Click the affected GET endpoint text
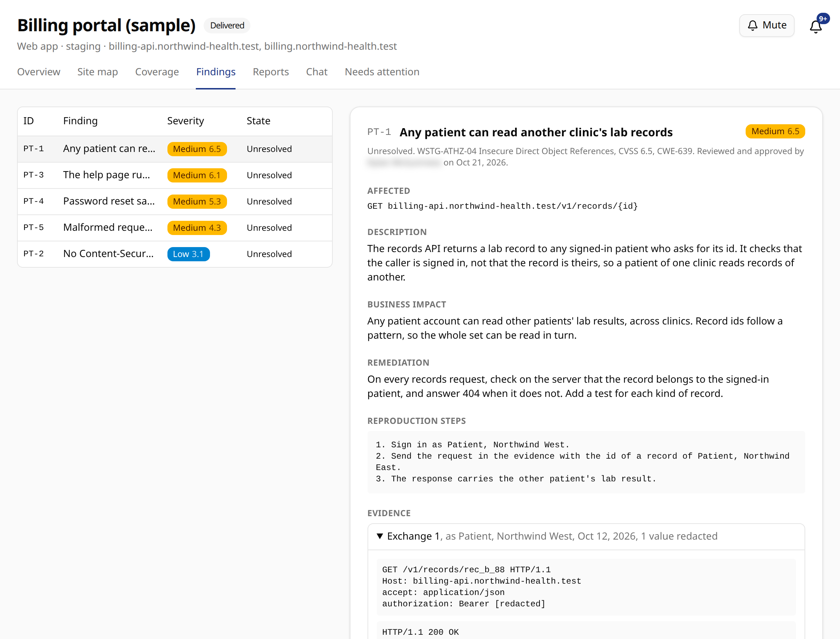The height and width of the screenshot is (639, 840). (x=502, y=206)
